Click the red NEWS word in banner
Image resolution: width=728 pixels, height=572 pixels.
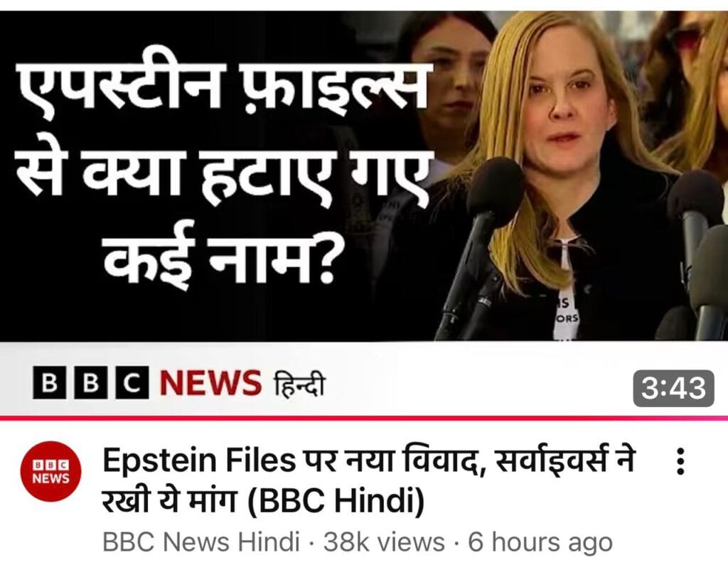tap(210, 383)
